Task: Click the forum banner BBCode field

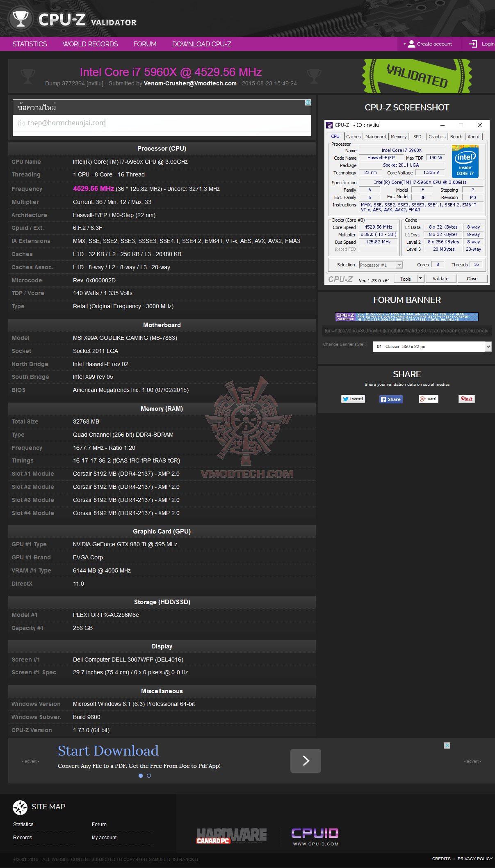Action: coord(407,331)
